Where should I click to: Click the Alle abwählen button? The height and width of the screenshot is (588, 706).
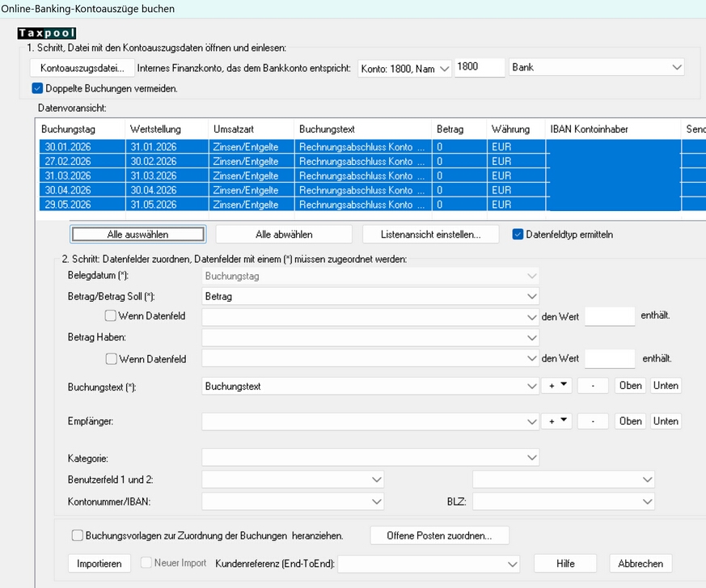point(284,234)
